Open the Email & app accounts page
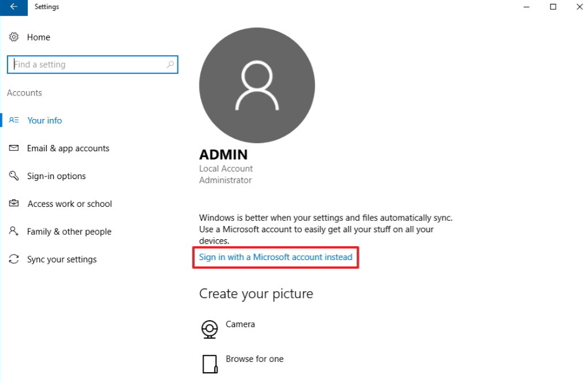This screenshot has height=381, width=588. pyautogui.click(x=68, y=148)
